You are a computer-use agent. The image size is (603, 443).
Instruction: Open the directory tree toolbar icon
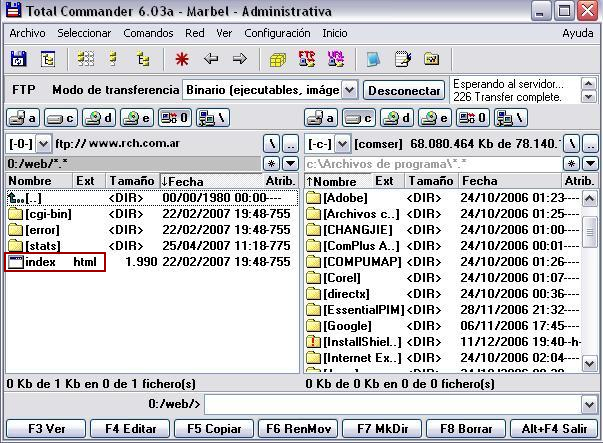point(48,59)
